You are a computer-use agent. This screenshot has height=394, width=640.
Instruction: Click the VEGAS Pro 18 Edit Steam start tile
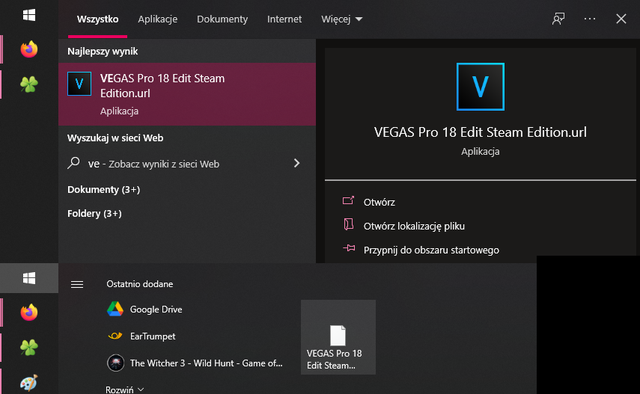[x=338, y=337]
